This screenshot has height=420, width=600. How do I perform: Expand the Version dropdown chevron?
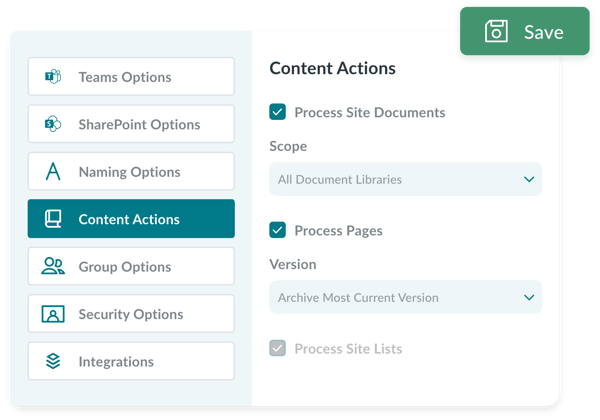(x=529, y=297)
